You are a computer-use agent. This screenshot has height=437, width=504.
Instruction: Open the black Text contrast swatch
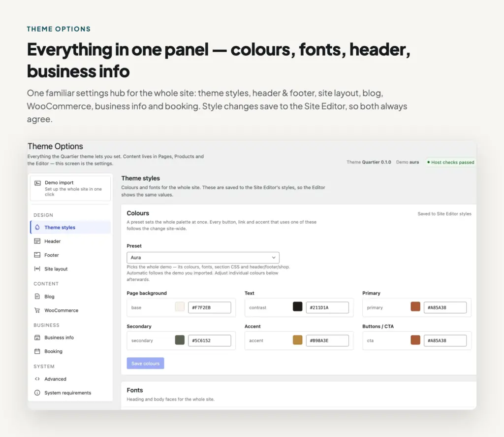tap(298, 306)
